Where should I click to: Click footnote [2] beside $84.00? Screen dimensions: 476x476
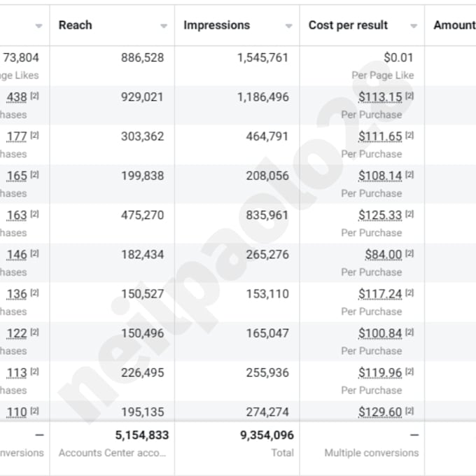[409, 253]
